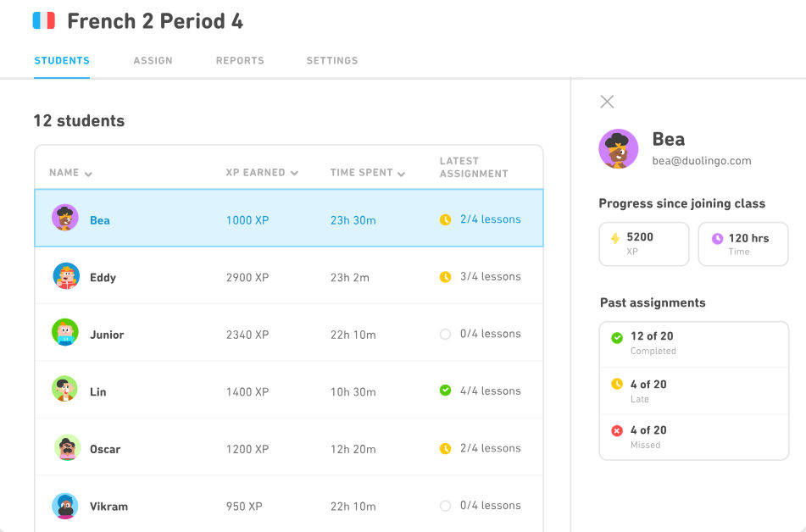Switch to the Assign tab
The height and width of the screenshot is (532, 806).
pos(153,61)
